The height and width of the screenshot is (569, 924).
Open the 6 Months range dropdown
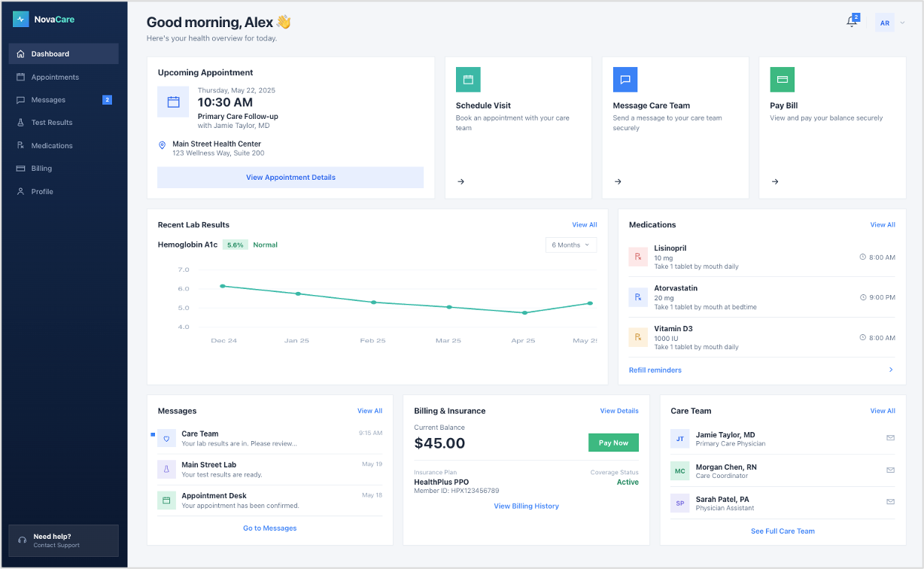571,245
